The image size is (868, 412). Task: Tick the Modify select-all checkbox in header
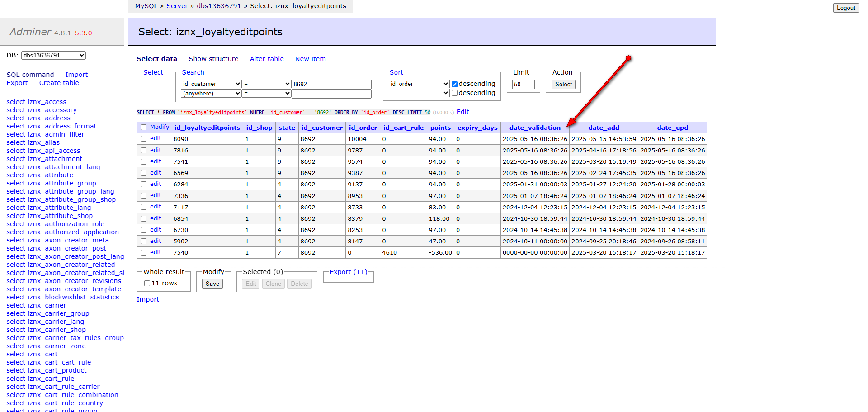(144, 128)
